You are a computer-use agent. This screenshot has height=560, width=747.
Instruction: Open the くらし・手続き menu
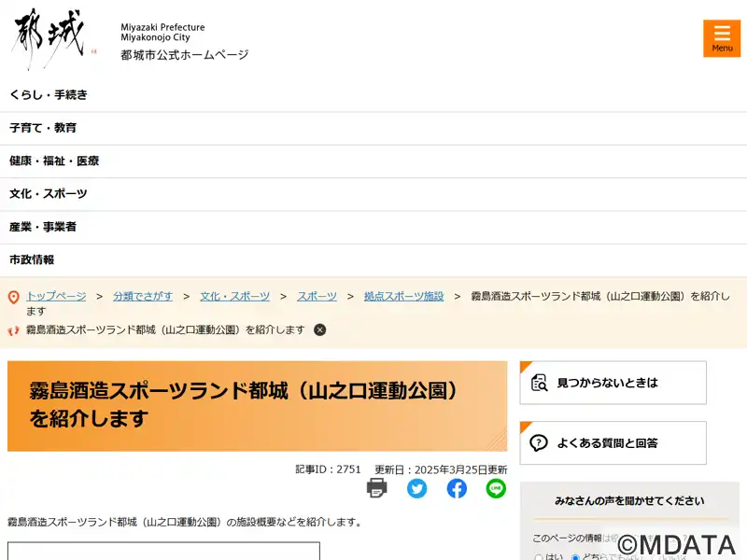coord(373,95)
